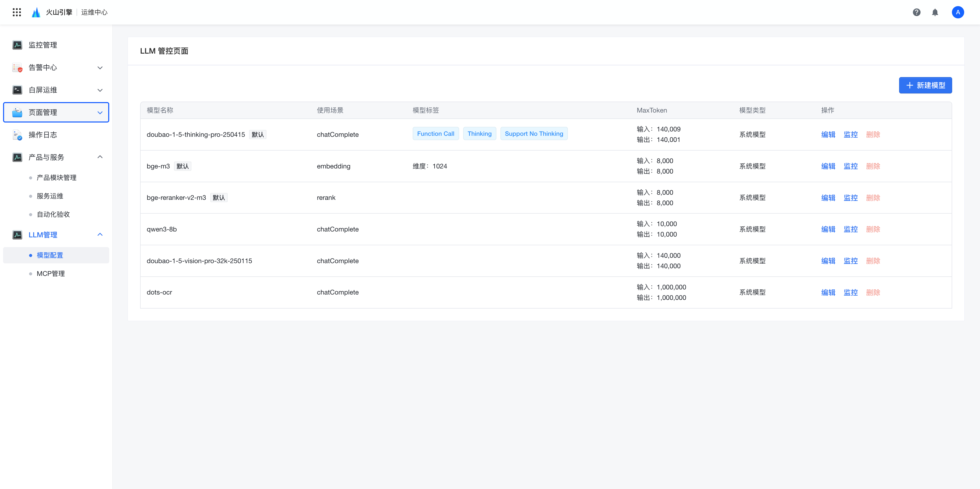Click 监控 for the bge-m3 model

[850, 166]
